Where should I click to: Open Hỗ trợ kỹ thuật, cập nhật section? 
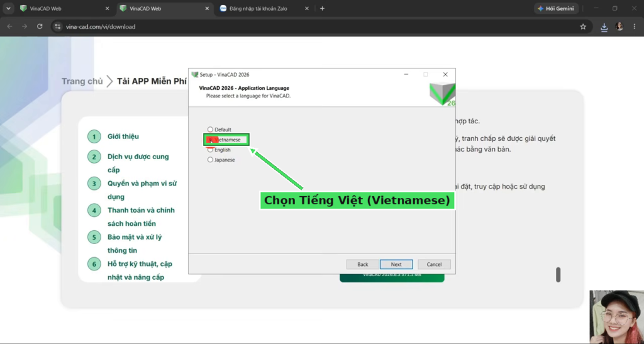pyautogui.click(x=140, y=270)
